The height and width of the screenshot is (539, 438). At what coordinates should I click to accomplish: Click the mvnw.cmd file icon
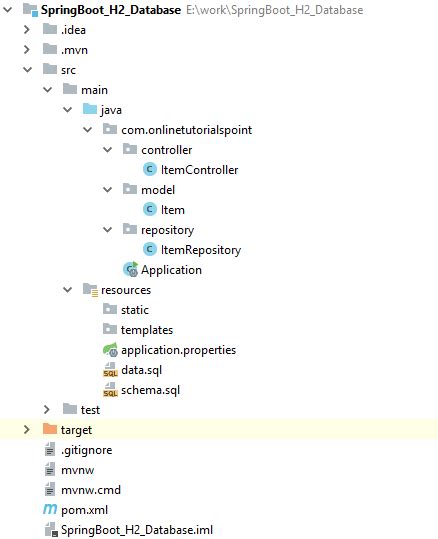coord(50,490)
